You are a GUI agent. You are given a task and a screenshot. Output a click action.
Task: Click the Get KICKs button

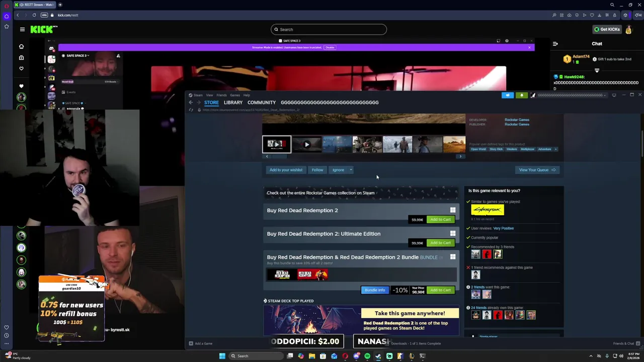606,29
